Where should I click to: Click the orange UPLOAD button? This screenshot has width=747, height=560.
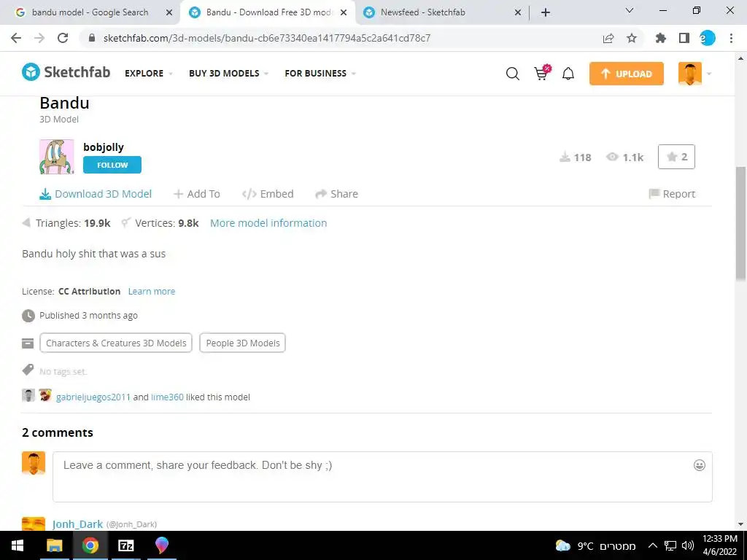pyautogui.click(x=626, y=74)
